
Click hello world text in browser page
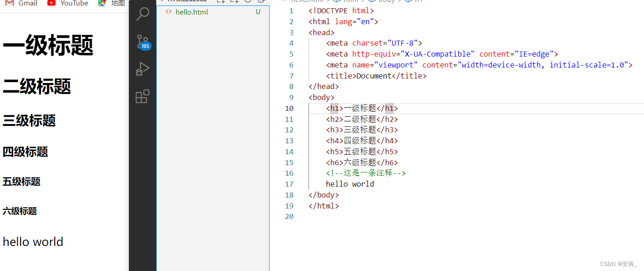(33, 242)
